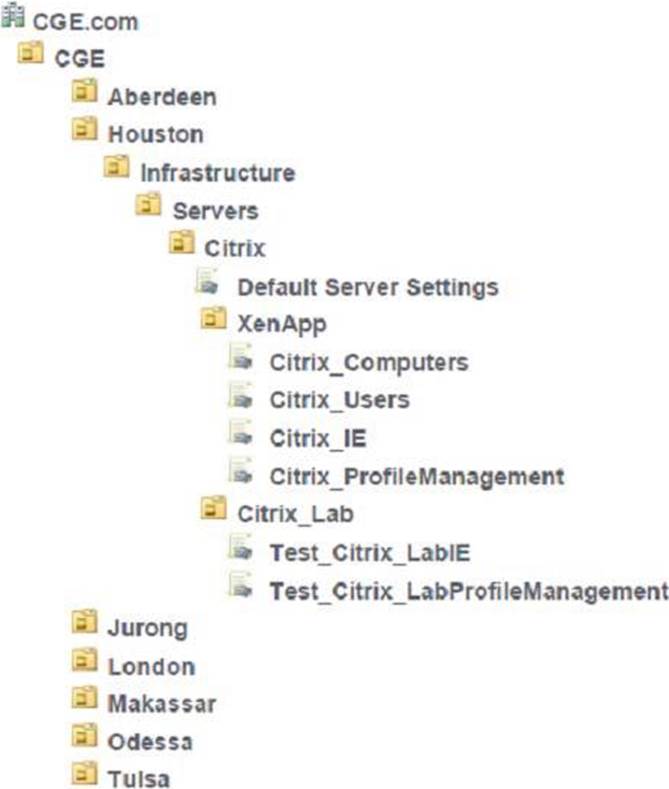Select the Jurong organizational unit
Image resolution: width=669 pixels, height=789 pixels.
pyautogui.click(x=147, y=629)
